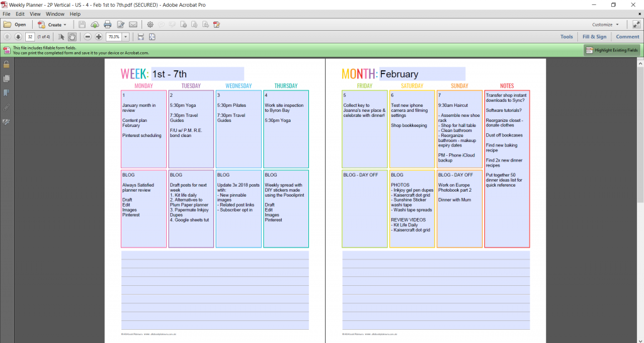Viewport: 644px width, 343px height.
Task: Click the Send file by email envelope icon
Action: [x=133, y=24]
